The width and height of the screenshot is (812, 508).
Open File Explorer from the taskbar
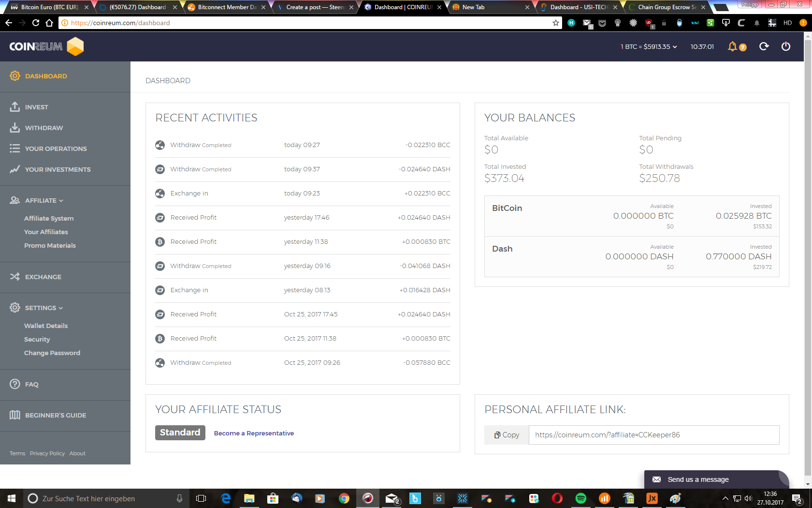click(x=249, y=498)
